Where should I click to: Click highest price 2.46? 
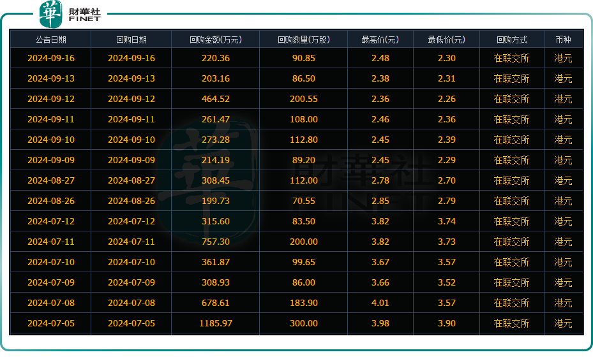380,119
